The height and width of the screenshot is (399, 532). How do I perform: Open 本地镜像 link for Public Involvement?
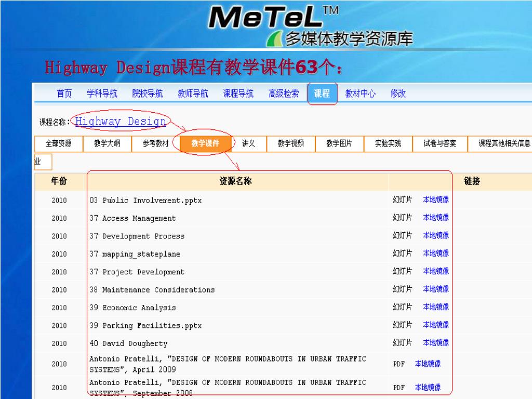pyautogui.click(x=436, y=199)
